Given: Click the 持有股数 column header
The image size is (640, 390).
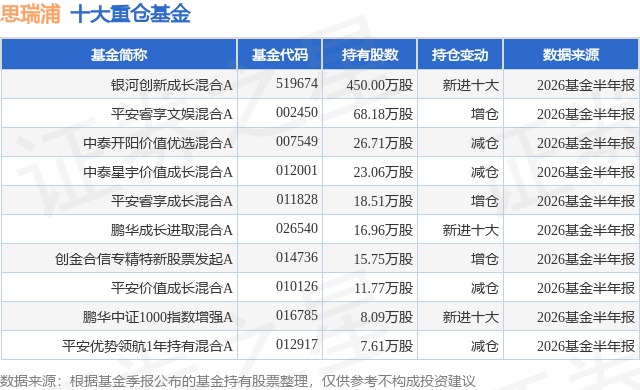Looking at the screenshot, I should click(370, 55).
